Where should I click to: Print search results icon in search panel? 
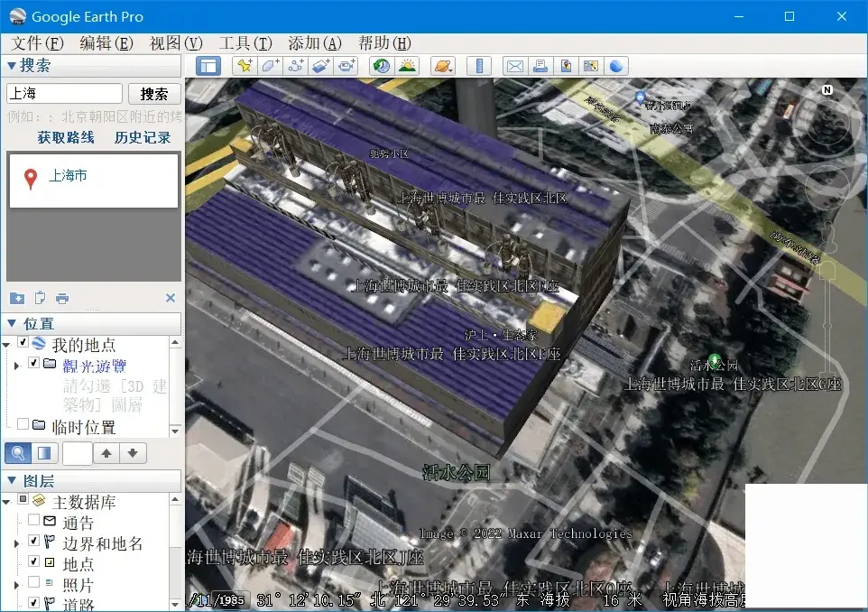pos(62,299)
